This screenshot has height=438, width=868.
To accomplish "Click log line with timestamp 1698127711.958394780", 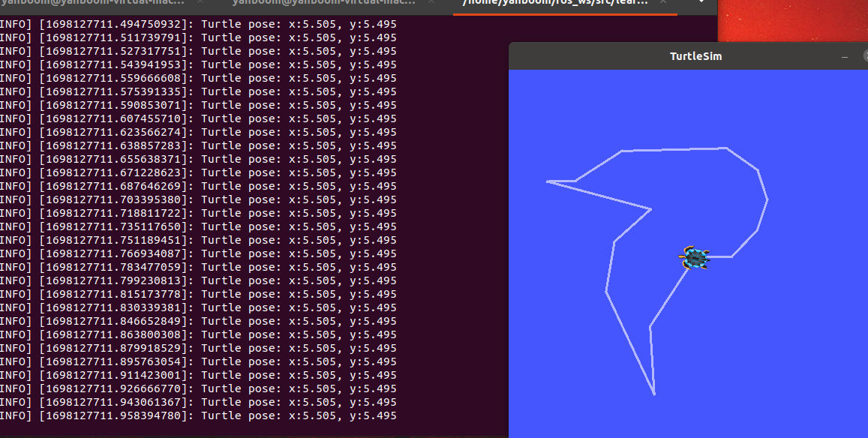I will coord(198,415).
